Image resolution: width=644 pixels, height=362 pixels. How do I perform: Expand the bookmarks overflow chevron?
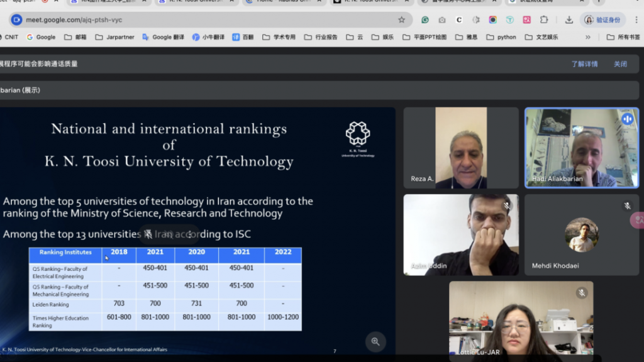pos(588,37)
